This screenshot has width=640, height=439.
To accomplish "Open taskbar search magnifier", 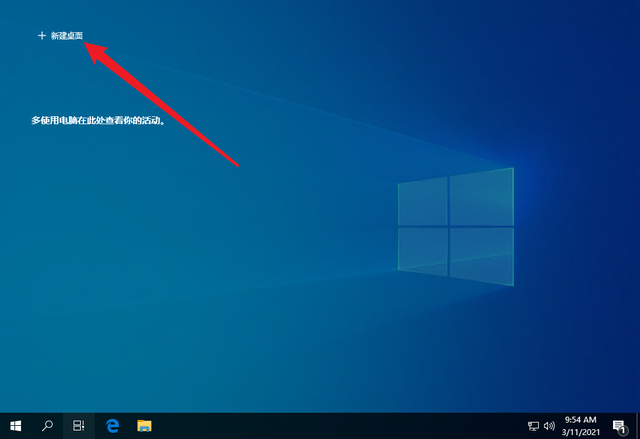I will [x=47, y=426].
